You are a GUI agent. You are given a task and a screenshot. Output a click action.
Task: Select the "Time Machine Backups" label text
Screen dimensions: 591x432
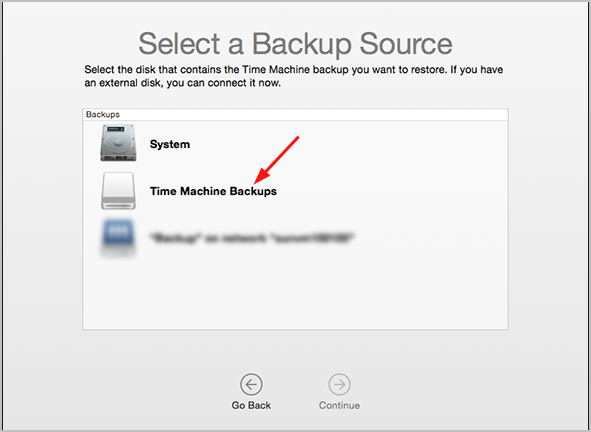[x=213, y=191]
